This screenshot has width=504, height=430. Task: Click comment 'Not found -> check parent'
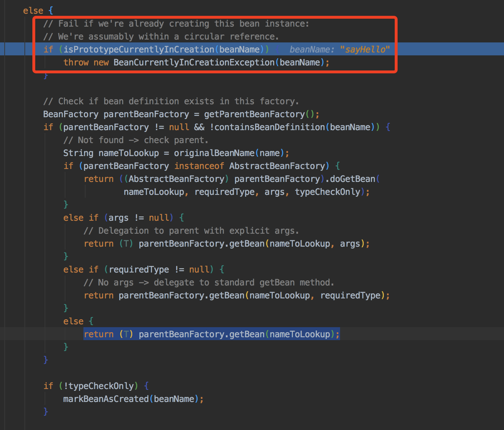coord(136,140)
